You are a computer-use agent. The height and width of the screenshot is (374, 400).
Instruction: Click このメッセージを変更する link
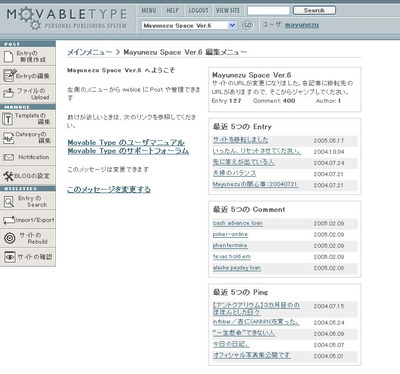pyautogui.click(x=109, y=189)
